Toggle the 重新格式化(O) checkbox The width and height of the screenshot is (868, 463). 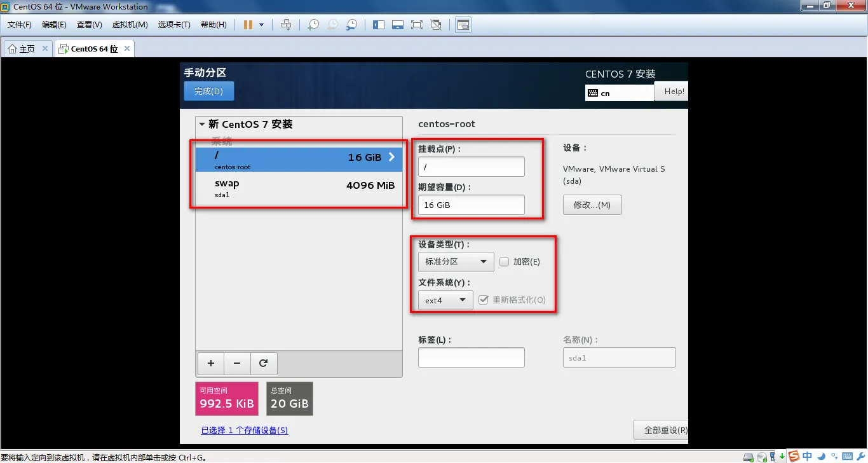(x=484, y=300)
